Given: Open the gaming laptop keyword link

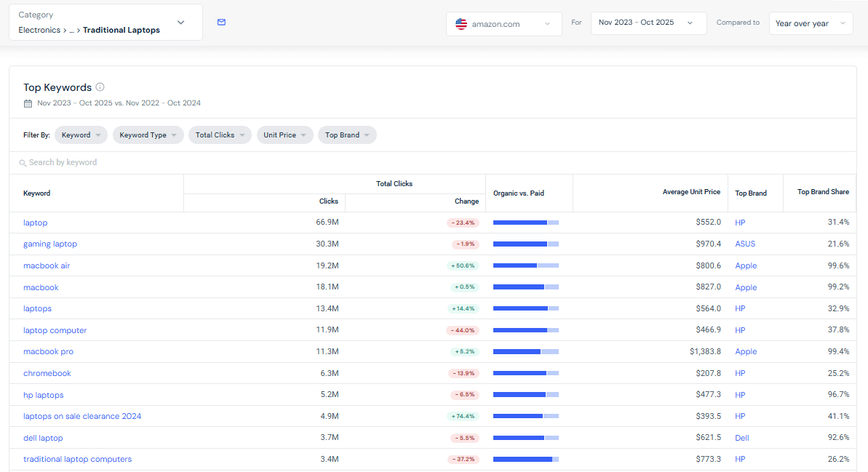Looking at the screenshot, I should (x=49, y=244).
